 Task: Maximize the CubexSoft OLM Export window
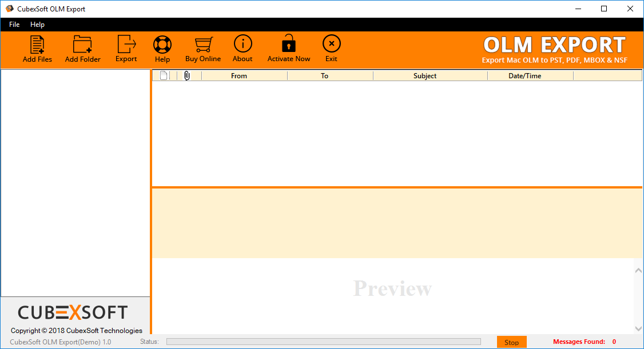pos(604,9)
